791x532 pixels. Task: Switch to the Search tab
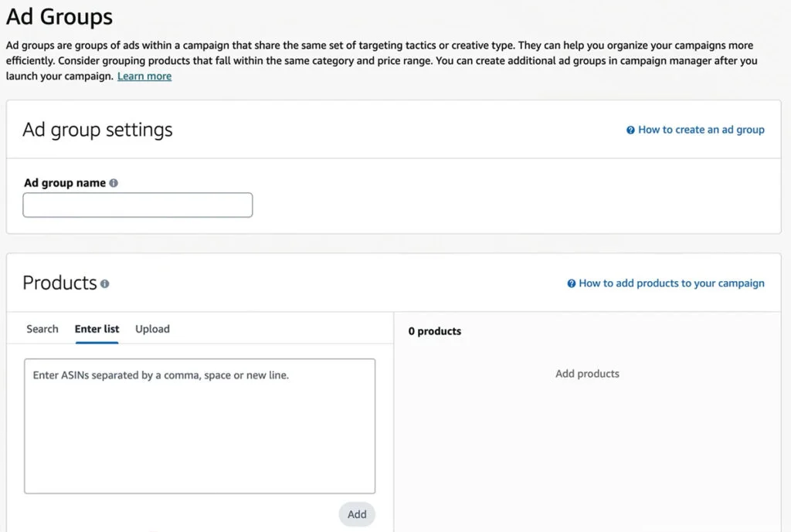[x=42, y=329]
